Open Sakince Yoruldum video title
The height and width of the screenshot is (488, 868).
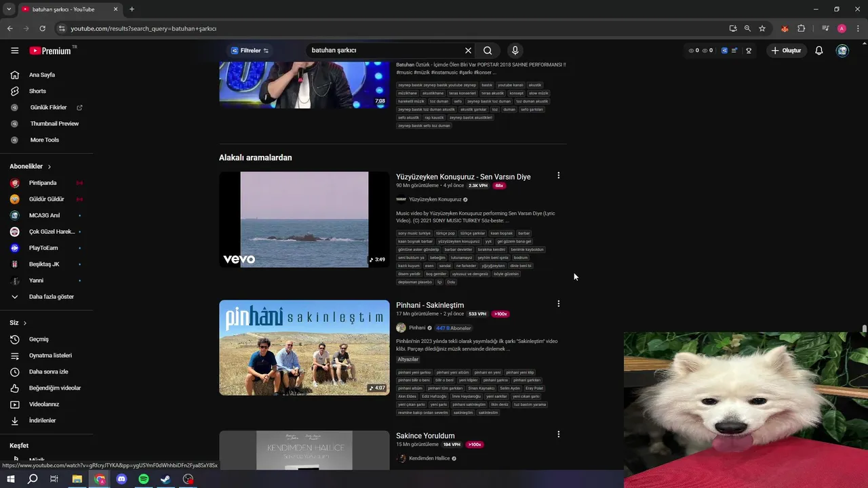point(425,436)
